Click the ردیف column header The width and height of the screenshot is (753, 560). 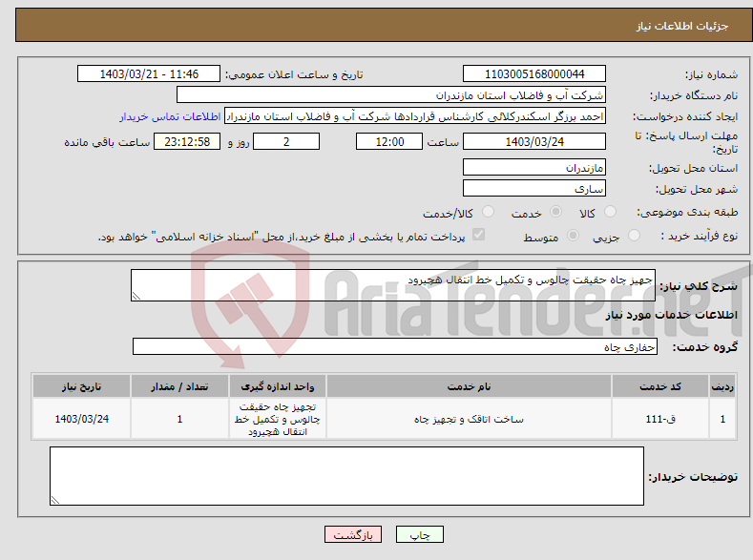[722, 386]
